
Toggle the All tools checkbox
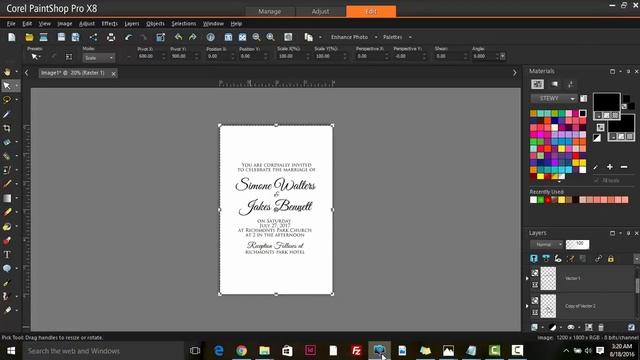coord(596,180)
